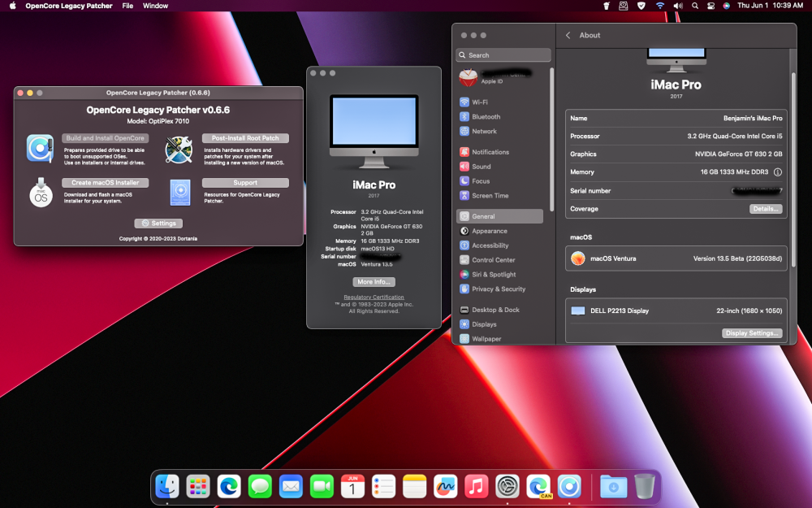
Task: Open Regulatory Certification link
Action: (x=374, y=297)
